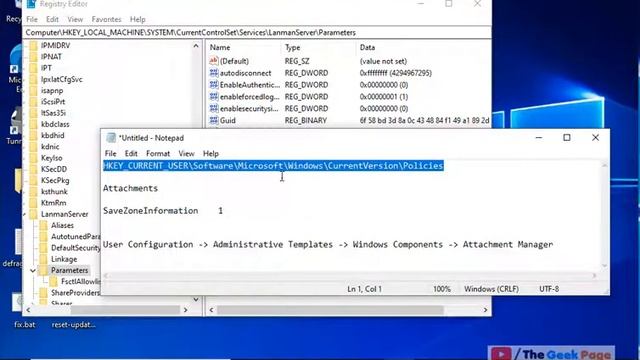Screen dimensions: 640x360
Task: Open the Format menu in Notepad
Action: click(158, 153)
